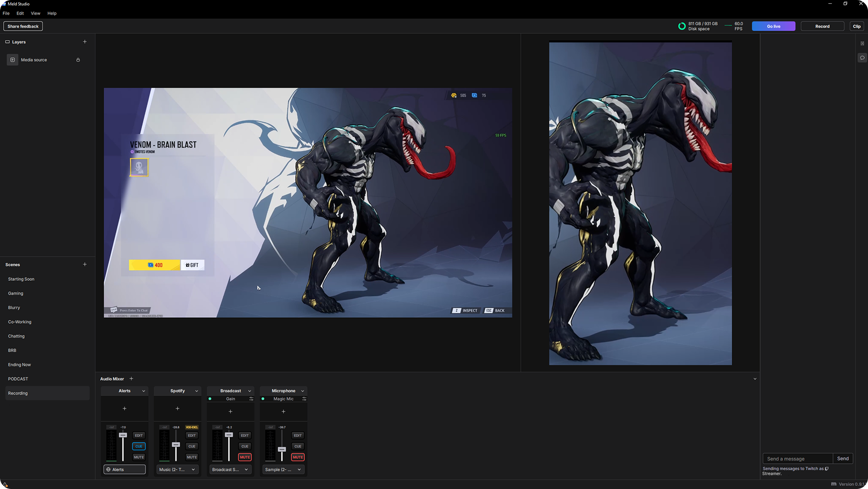Open the Alerts track header dropdown
868x489 pixels.
(x=143, y=391)
